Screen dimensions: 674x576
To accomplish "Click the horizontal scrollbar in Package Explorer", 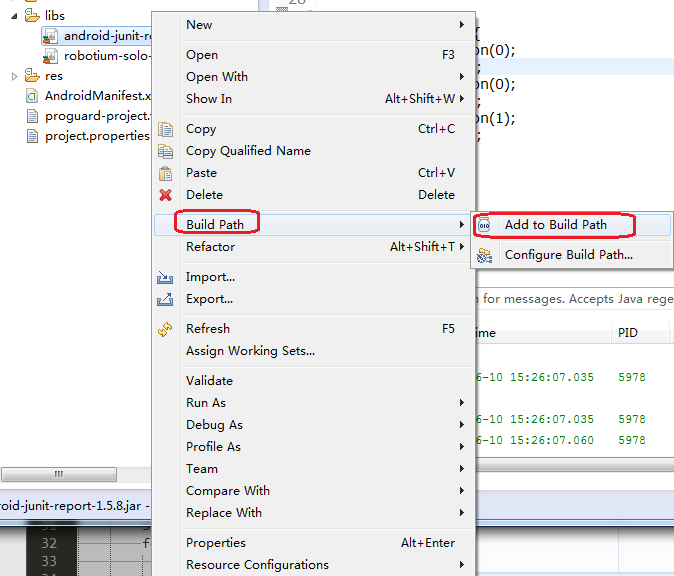I will click(x=59, y=475).
